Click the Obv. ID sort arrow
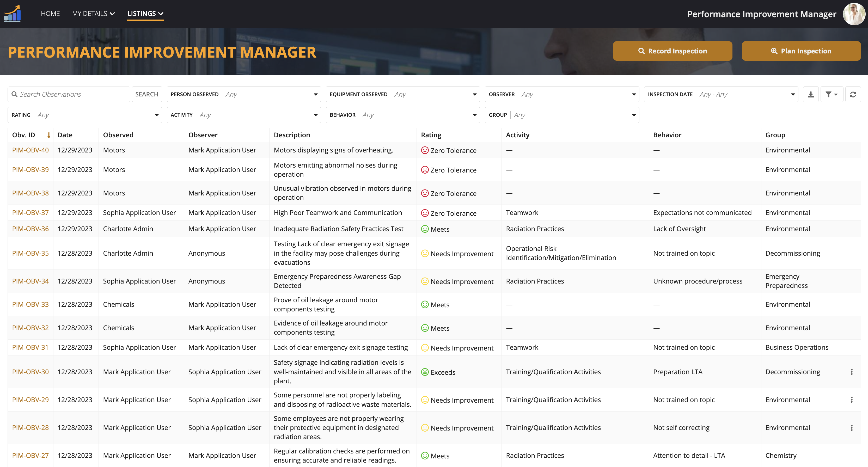Screen dimensions: 868x467 coord(49,135)
